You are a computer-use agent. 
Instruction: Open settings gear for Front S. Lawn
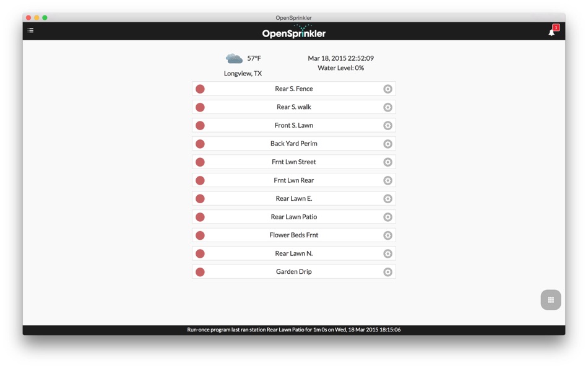(387, 125)
